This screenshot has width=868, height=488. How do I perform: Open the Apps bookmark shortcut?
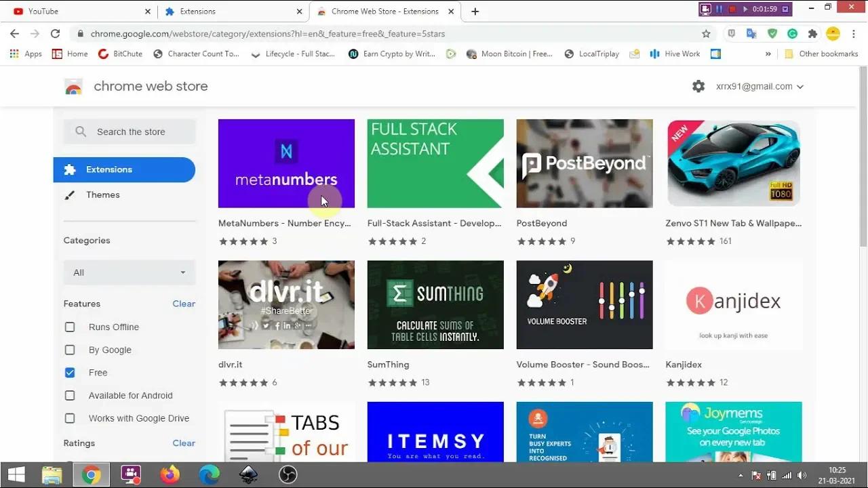click(26, 54)
